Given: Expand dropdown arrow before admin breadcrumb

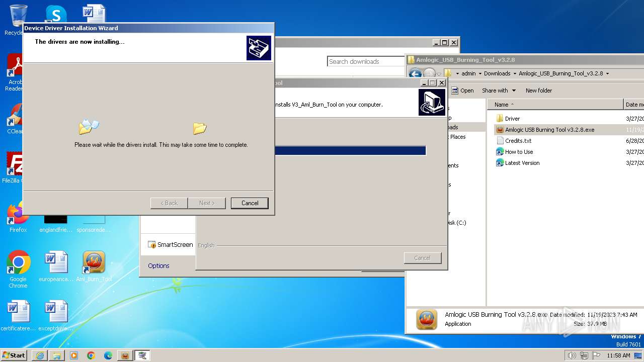Looking at the screenshot, I should point(457,73).
